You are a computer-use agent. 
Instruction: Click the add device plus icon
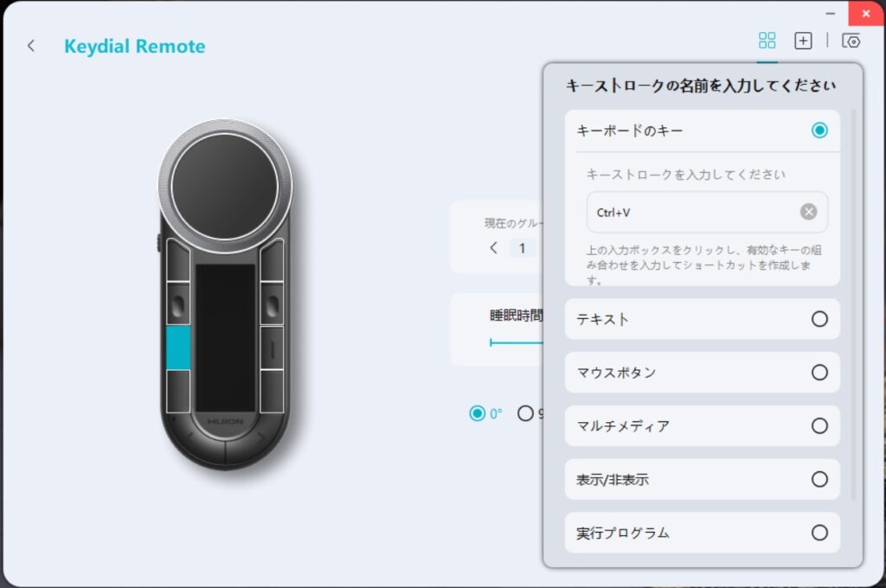click(x=803, y=41)
